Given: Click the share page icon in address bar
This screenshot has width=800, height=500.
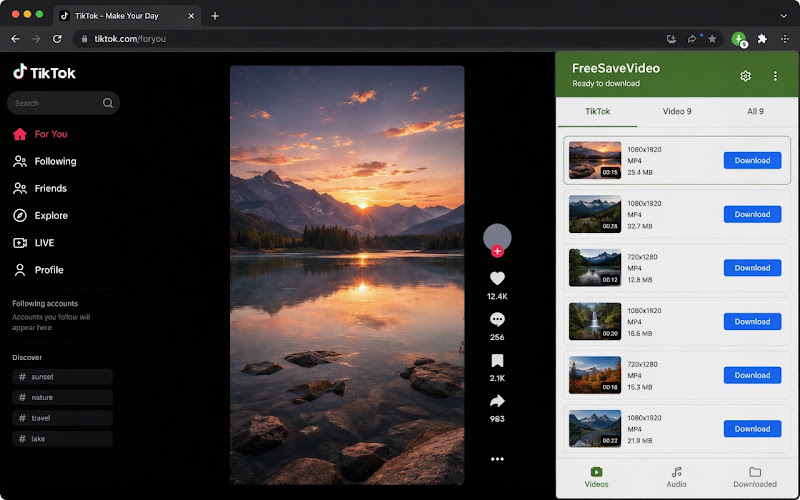Looking at the screenshot, I should 692,39.
